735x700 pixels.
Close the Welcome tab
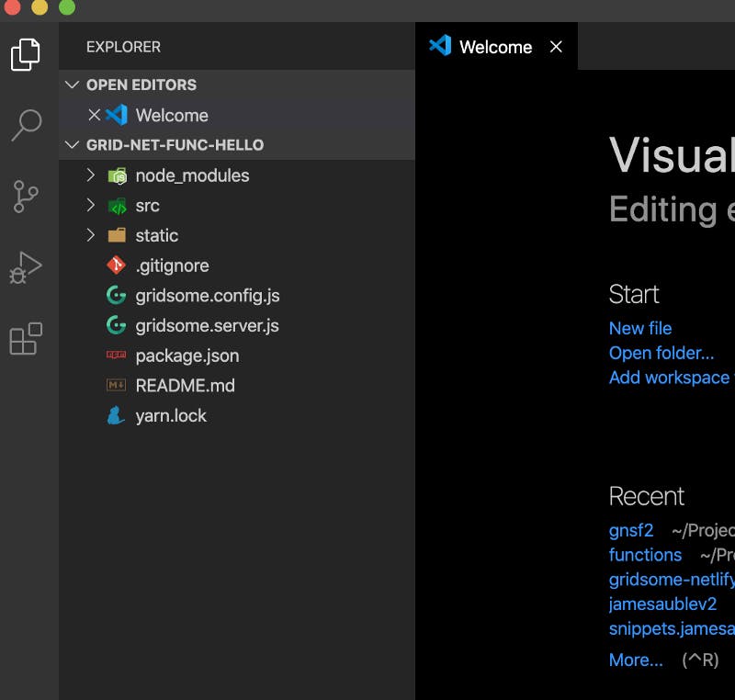556,46
